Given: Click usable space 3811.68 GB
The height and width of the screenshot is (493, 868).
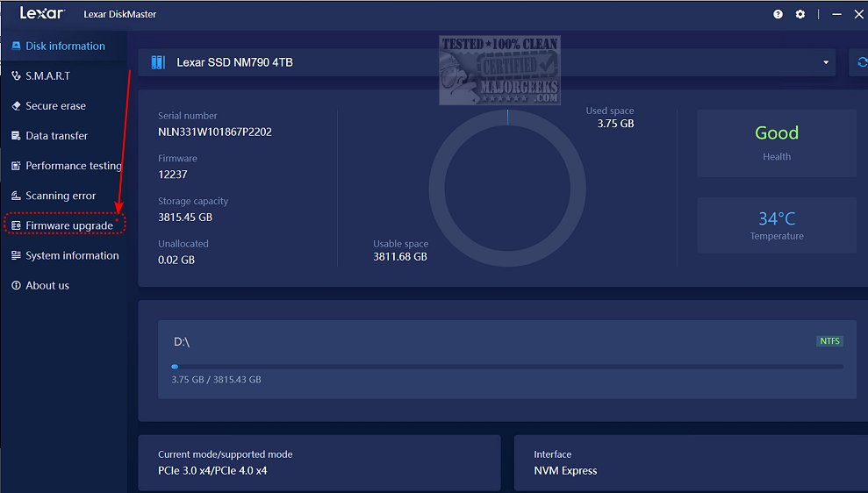Looking at the screenshot, I should (x=399, y=256).
